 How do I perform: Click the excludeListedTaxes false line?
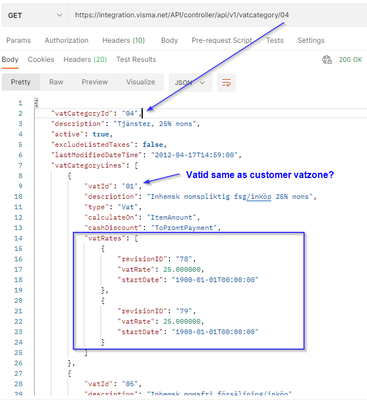[109, 144]
